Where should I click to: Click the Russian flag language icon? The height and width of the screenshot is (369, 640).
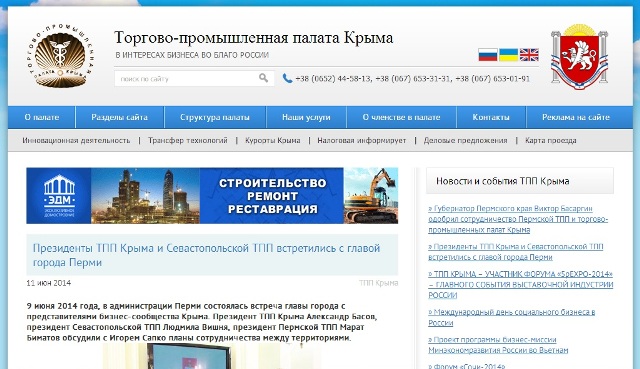pos(488,55)
